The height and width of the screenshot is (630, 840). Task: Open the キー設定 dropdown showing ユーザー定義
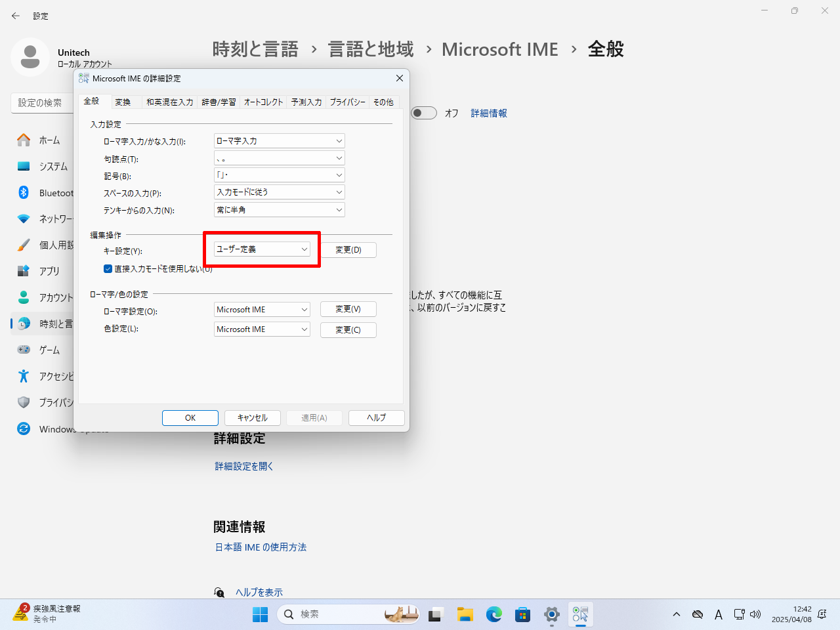[x=262, y=249]
